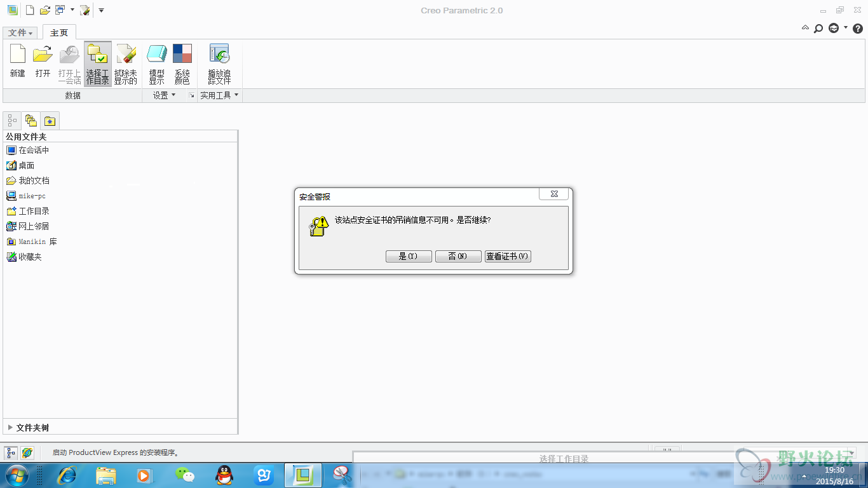Screen dimensions: 868x488
Task: Open the windows switcher dropdown arrow
Action: 72,10
